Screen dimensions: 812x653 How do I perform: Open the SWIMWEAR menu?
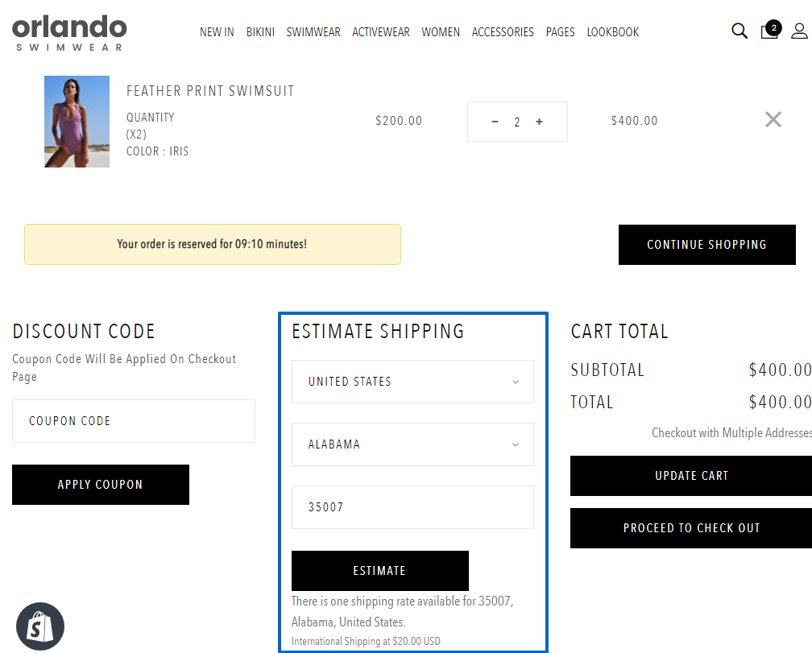(x=313, y=32)
